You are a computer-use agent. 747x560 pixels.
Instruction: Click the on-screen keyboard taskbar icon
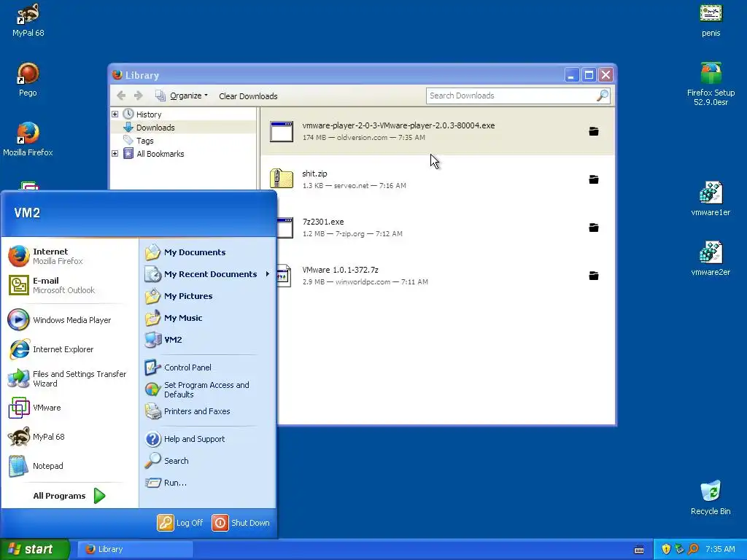tap(639, 550)
